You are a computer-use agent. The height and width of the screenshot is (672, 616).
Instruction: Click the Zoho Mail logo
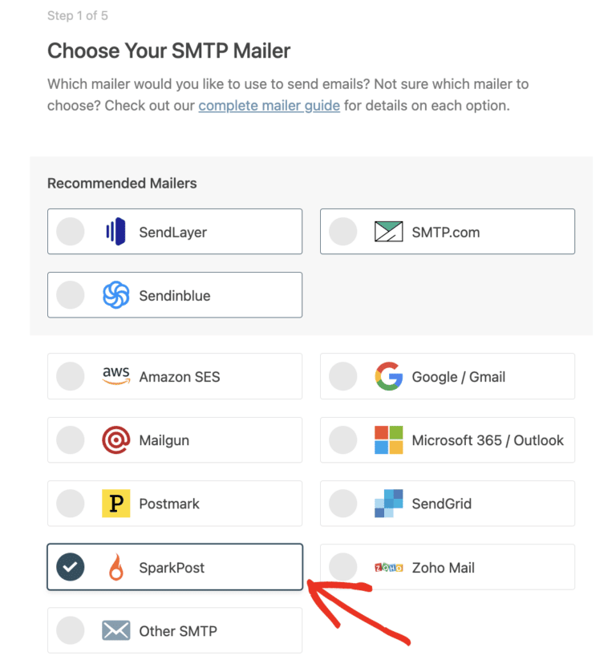point(389,568)
